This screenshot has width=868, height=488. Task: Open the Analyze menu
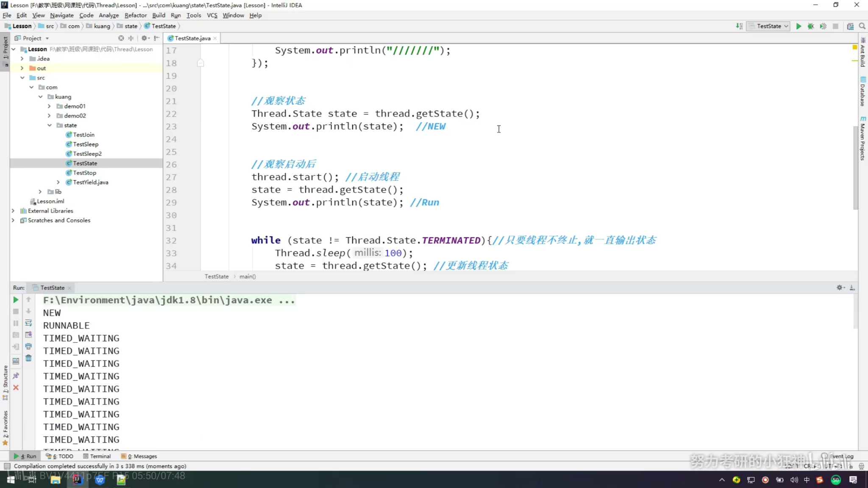[x=108, y=15]
